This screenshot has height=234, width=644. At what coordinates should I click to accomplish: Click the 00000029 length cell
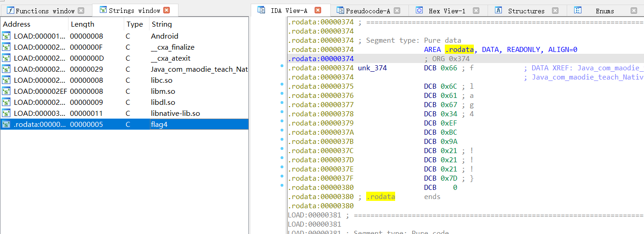[x=86, y=69]
